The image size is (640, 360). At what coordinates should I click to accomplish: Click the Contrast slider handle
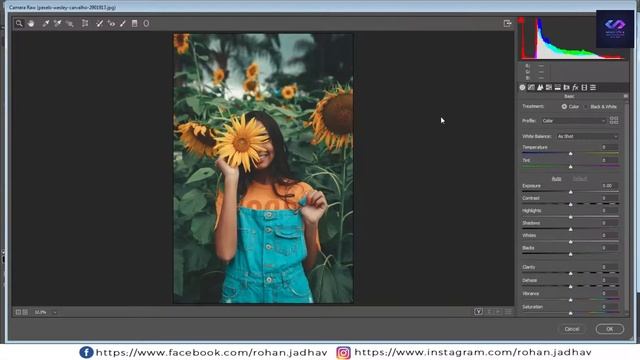tap(571, 204)
